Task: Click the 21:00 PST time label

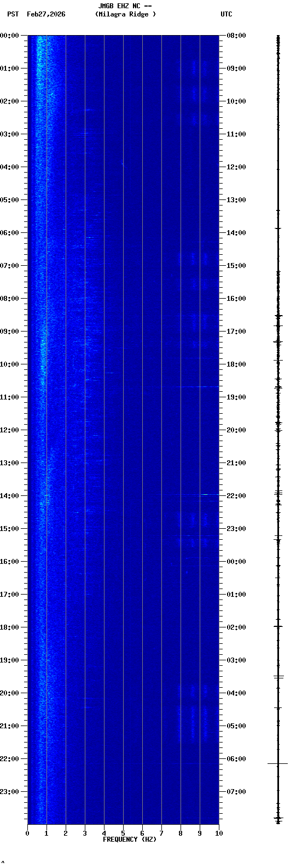Action: click(x=9, y=726)
